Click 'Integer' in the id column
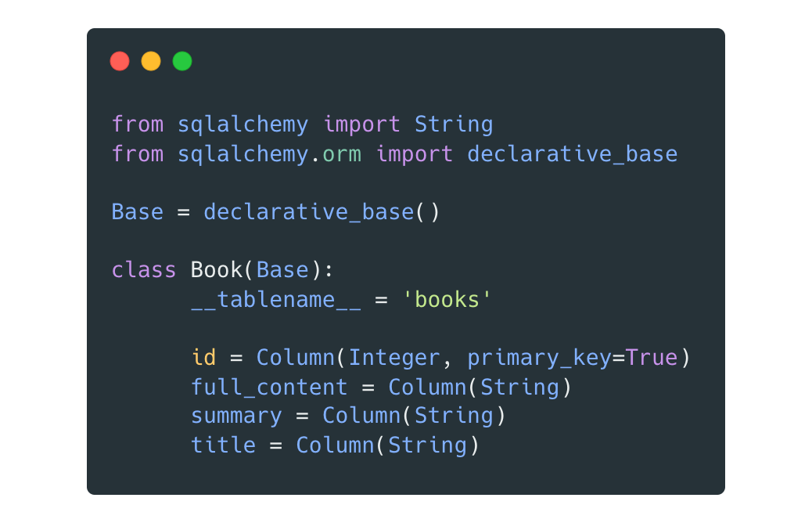Viewport: 812px width, 523px height. (394, 358)
